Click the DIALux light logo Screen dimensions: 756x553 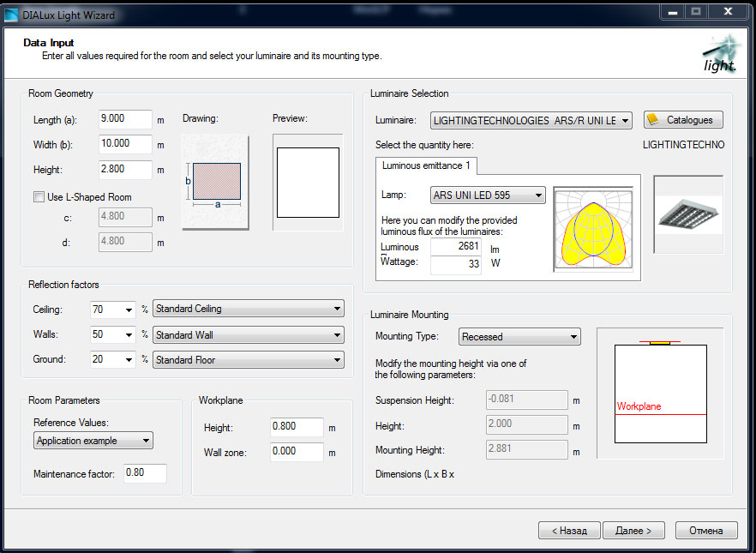click(x=718, y=55)
